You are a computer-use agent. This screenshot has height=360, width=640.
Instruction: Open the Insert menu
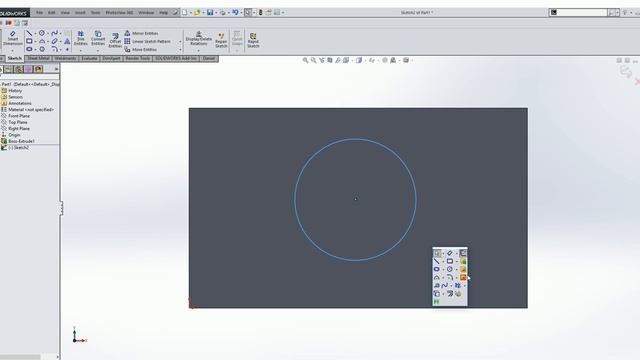point(80,13)
